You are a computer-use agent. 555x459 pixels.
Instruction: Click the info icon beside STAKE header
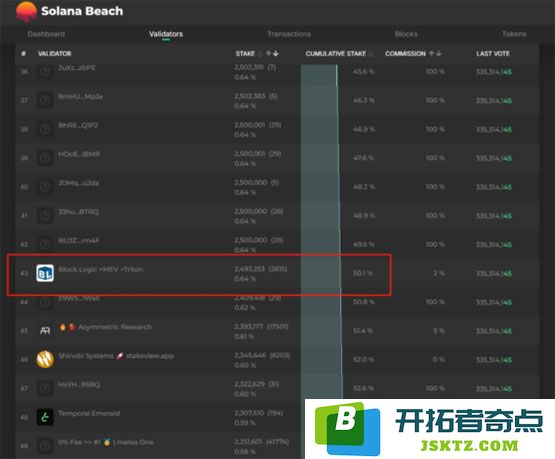click(x=260, y=54)
